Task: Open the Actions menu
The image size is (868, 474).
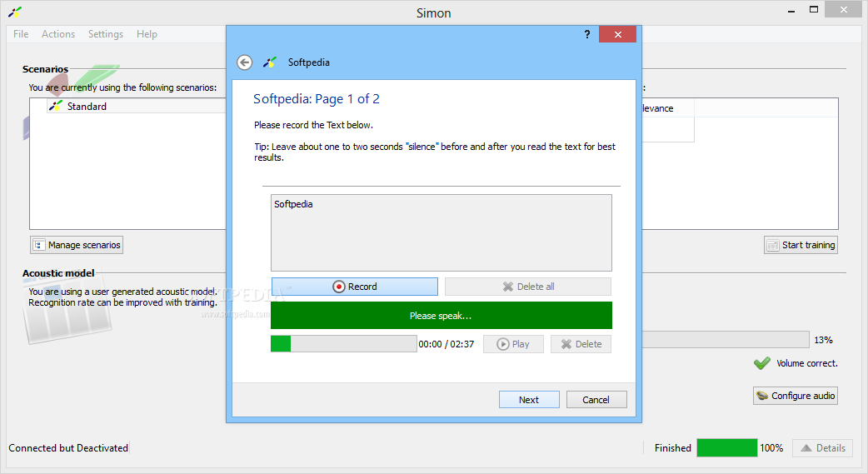Action: [x=58, y=34]
